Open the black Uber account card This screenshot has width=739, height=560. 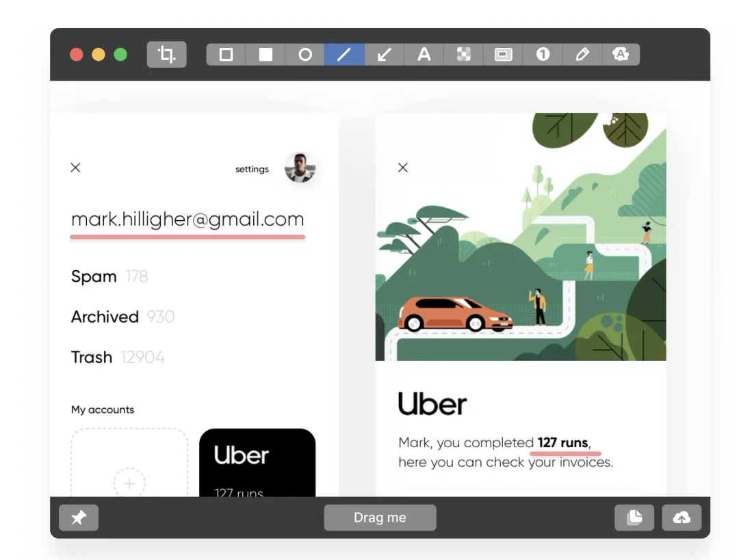pyautogui.click(x=257, y=462)
